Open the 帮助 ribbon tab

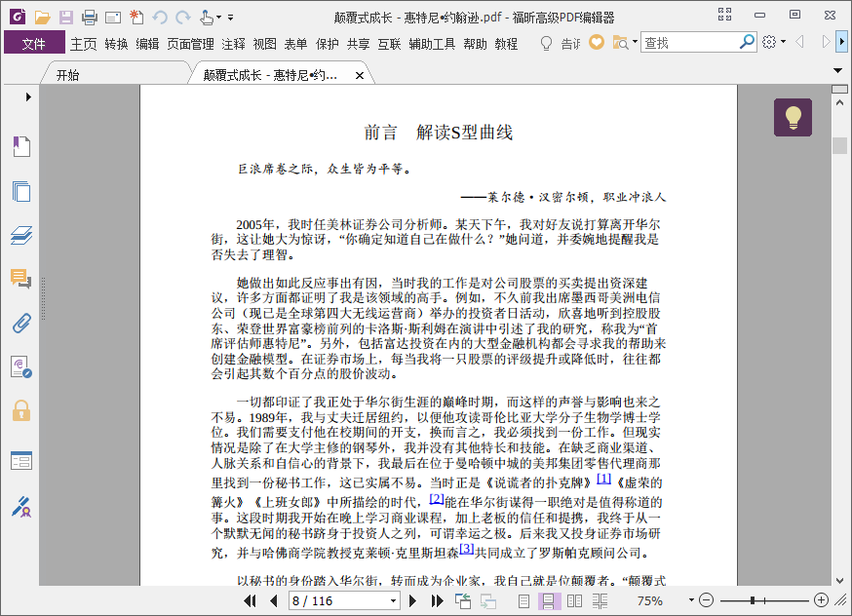(475, 44)
